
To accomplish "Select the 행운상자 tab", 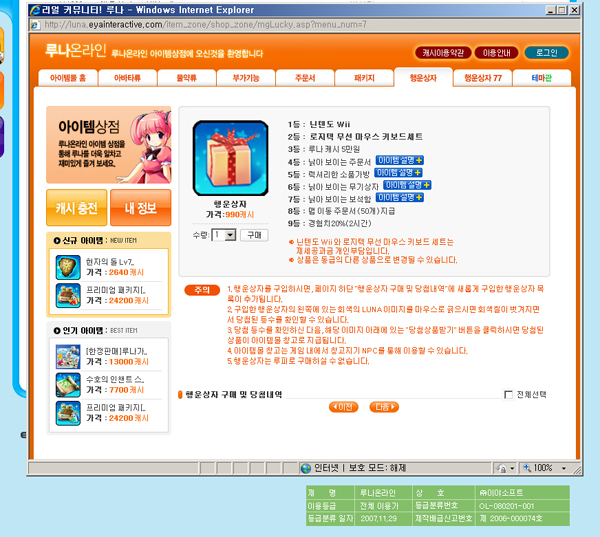I will (x=423, y=78).
